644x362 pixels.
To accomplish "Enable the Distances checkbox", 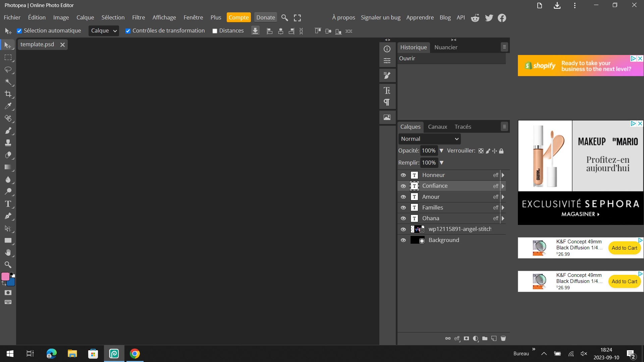I will tap(215, 31).
